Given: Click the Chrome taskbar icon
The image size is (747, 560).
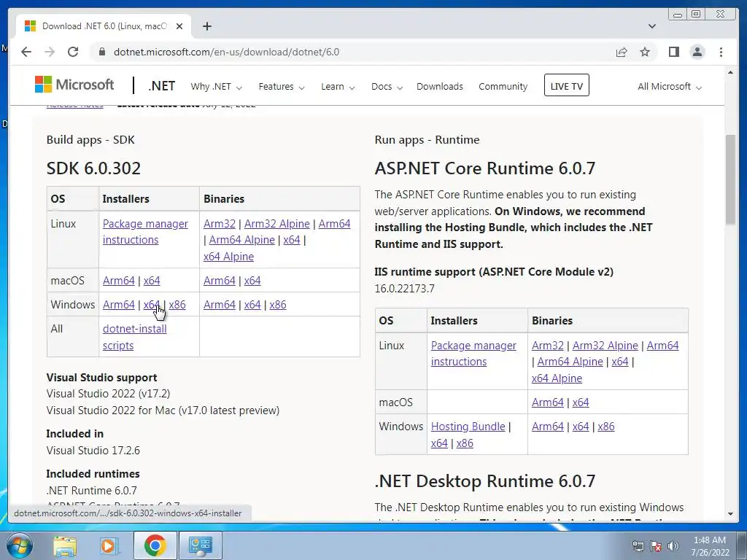Looking at the screenshot, I should click(155, 545).
